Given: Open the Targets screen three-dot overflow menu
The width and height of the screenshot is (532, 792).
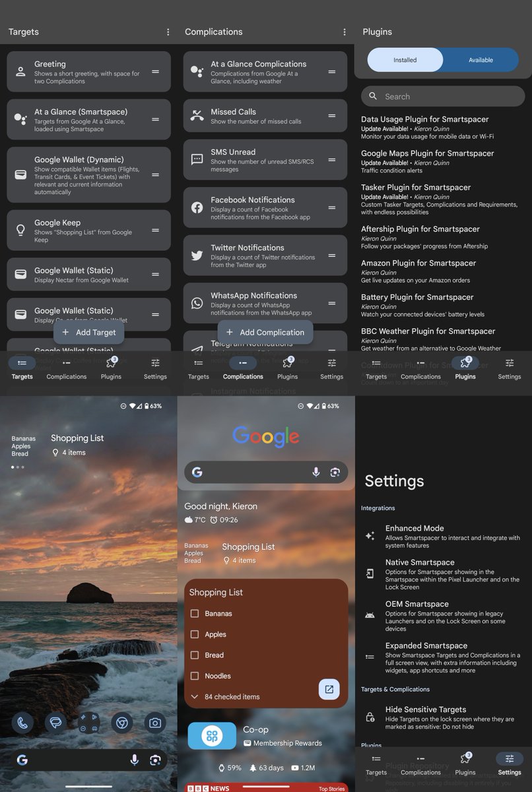Looking at the screenshot, I should tap(168, 32).
